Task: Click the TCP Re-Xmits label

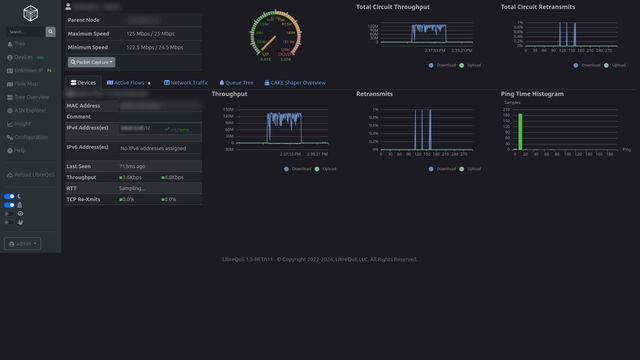Action: coord(83,199)
